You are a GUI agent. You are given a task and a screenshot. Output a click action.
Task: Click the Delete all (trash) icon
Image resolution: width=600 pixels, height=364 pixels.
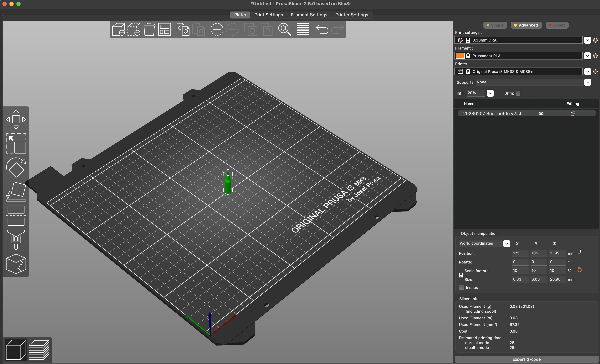coord(149,29)
